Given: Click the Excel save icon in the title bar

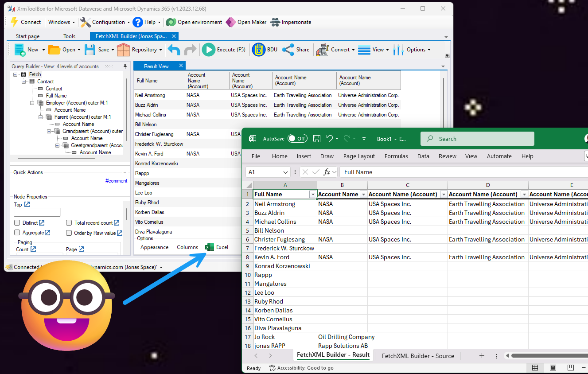Looking at the screenshot, I should [x=317, y=139].
